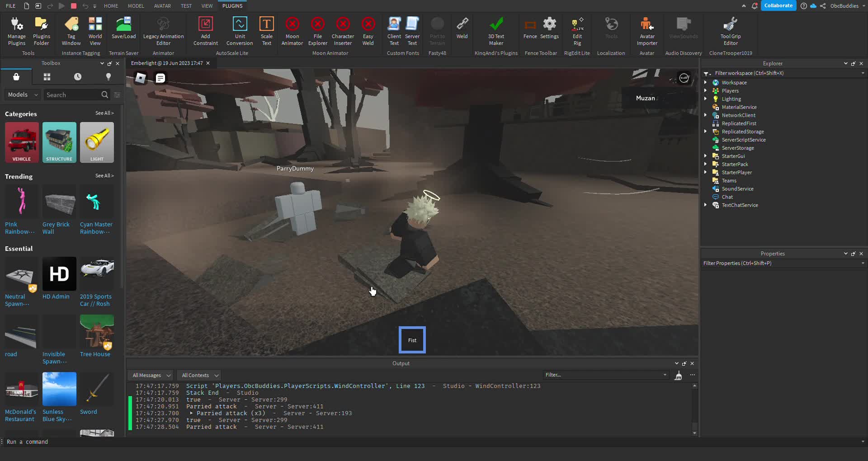Open the recently used tab in Toolbox
Viewport: 868px width, 461px height.
pyautogui.click(x=77, y=76)
